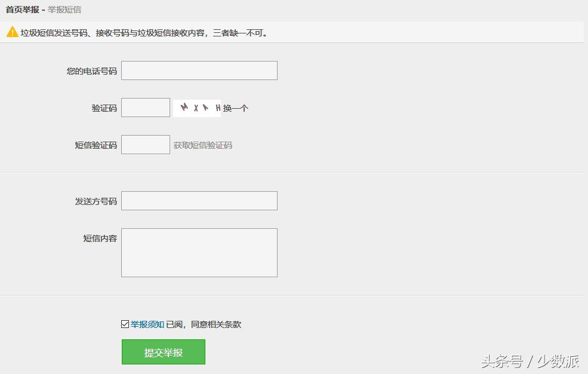
Task: Click the 短信验证码 SMS code field
Action: point(145,145)
